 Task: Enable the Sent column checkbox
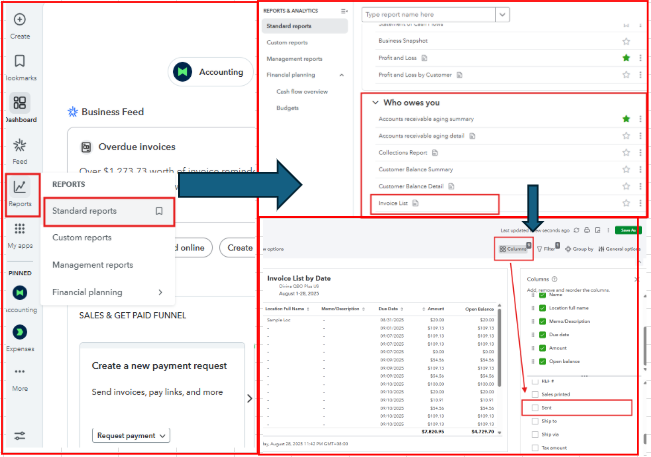click(535, 408)
